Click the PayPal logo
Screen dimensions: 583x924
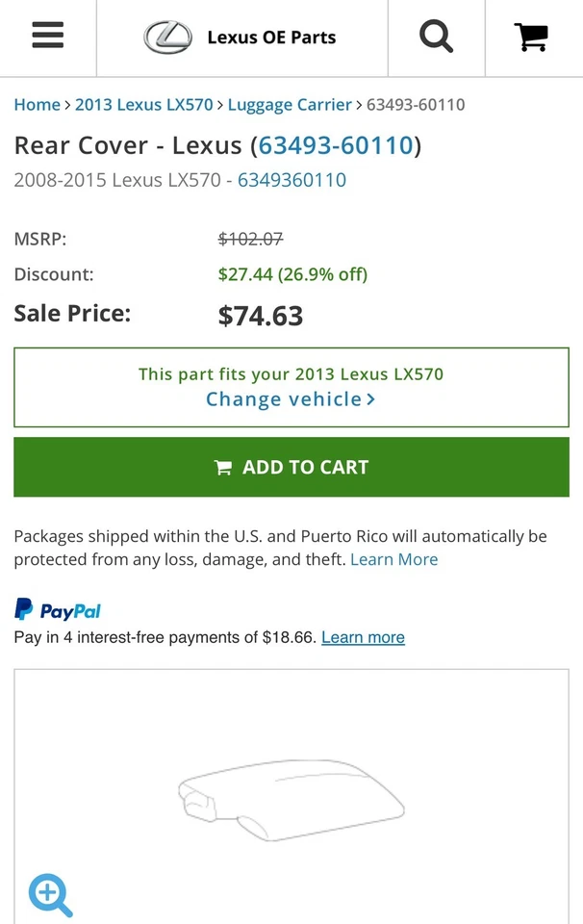[57, 610]
